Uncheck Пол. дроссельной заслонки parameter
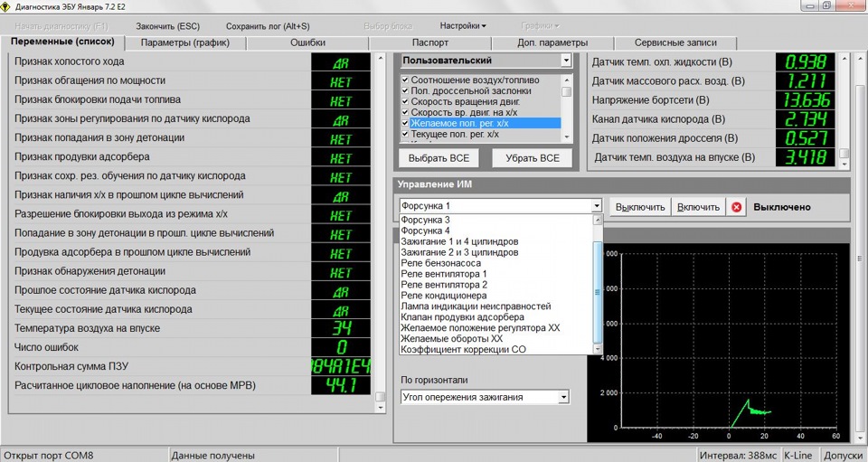The width and height of the screenshot is (868, 462). coord(405,91)
